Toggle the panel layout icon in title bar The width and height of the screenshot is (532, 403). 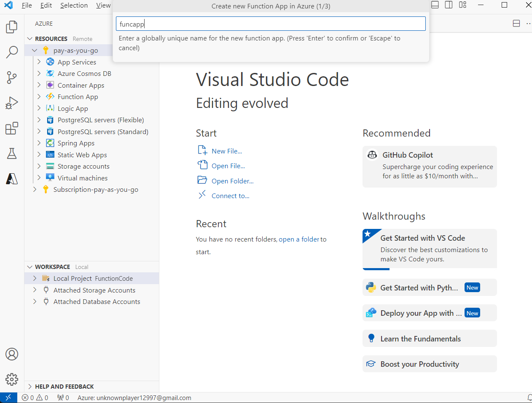(x=435, y=5)
